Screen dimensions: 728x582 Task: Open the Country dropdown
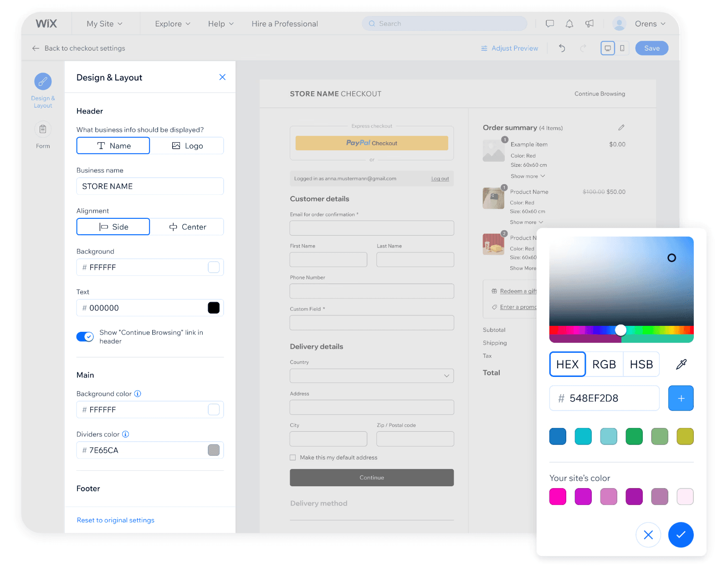(x=372, y=376)
